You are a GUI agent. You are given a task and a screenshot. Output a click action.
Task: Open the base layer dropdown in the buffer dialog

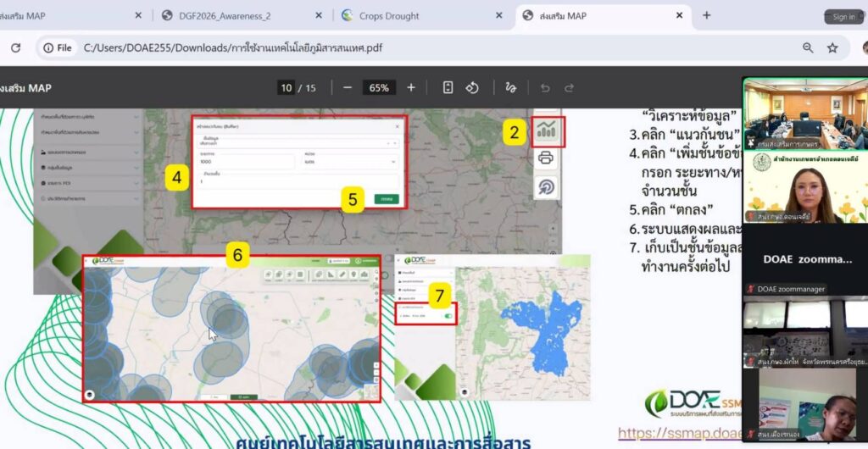[297, 142]
